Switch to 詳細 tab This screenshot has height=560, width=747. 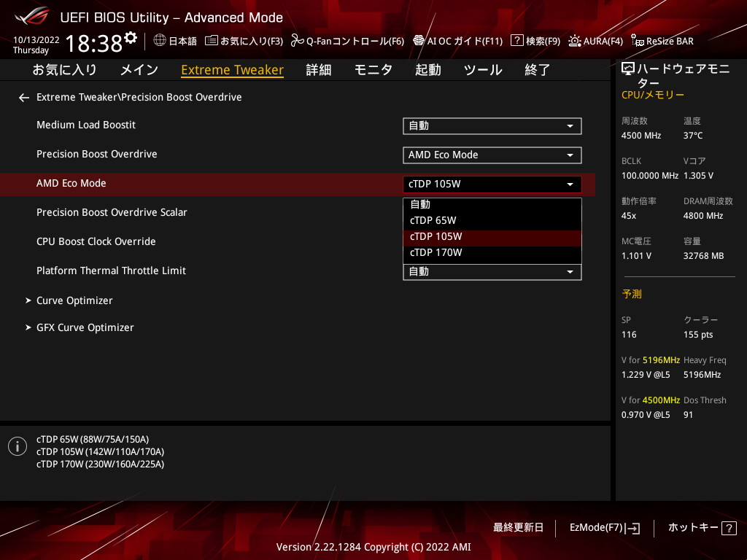(319, 70)
